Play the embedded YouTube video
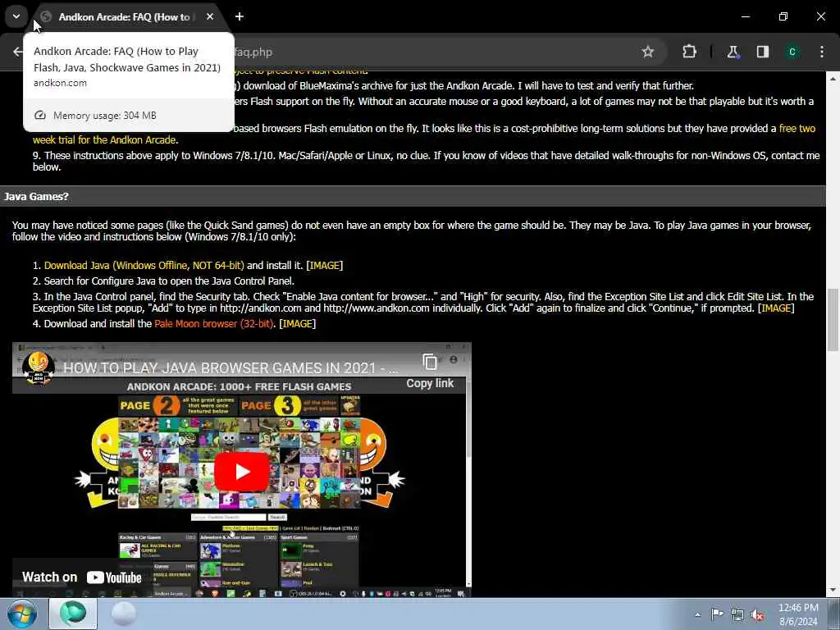The image size is (840, 630). click(x=242, y=472)
